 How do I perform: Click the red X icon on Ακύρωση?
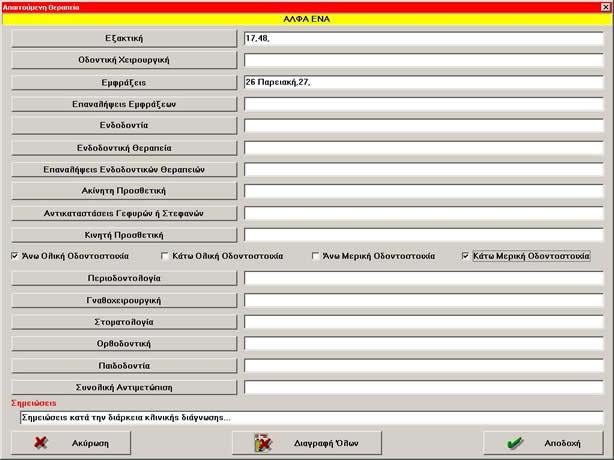coord(41,443)
